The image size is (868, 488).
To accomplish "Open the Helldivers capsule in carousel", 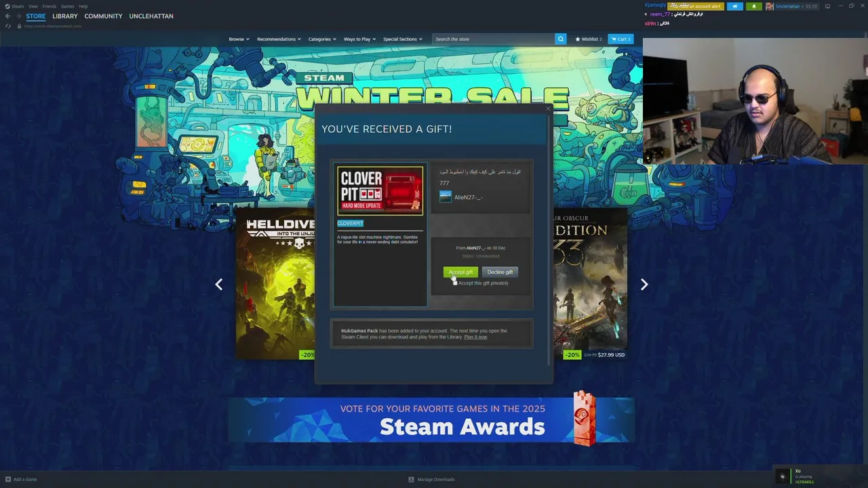I will [276, 283].
